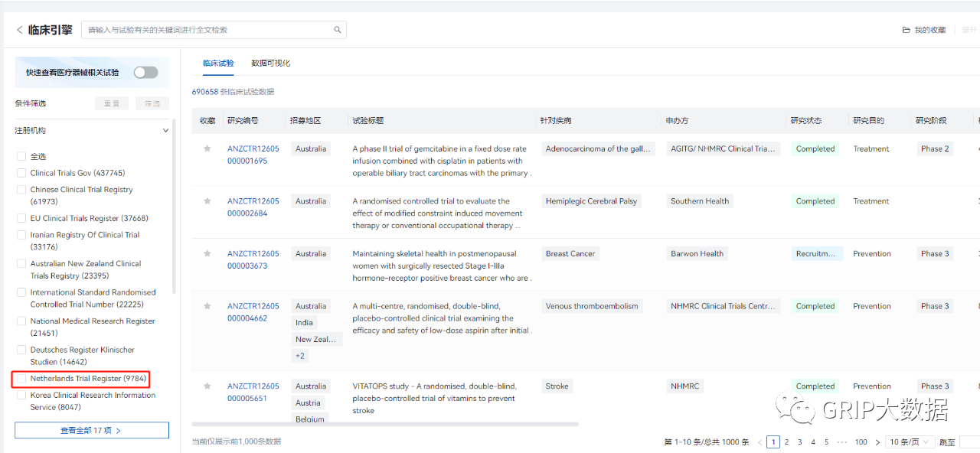Collapse the 注册机构 section chevron
Viewport: 980px width, 453px height.
click(x=165, y=131)
